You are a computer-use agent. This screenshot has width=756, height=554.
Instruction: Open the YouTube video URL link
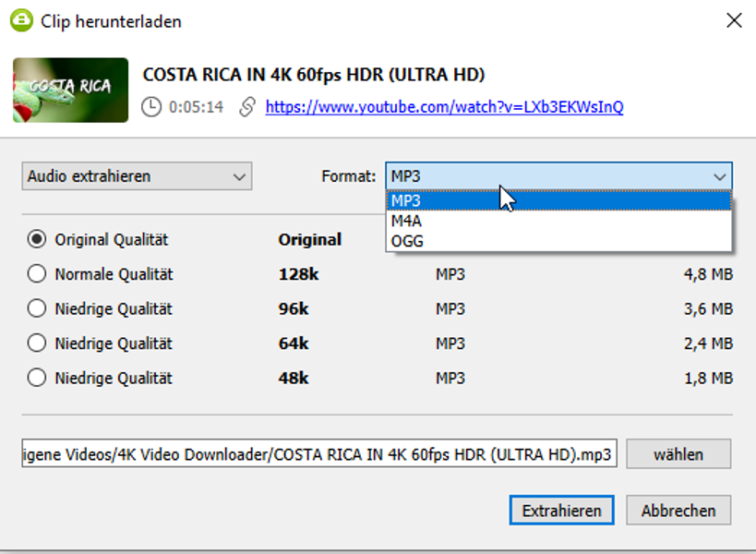(x=444, y=106)
